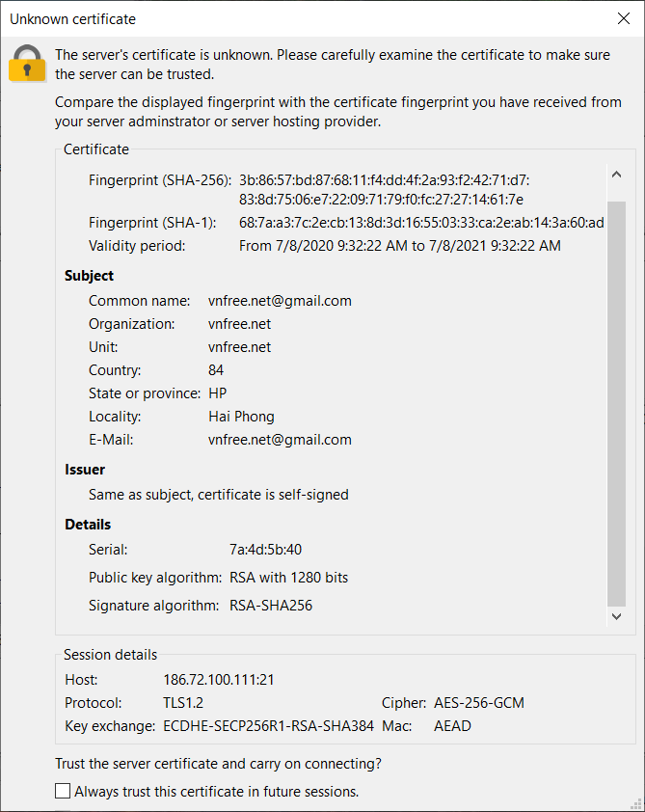The height and width of the screenshot is (812, 645).
Task: Click the SHA-1 fingerprint value
Action: (x=421, y=223)
